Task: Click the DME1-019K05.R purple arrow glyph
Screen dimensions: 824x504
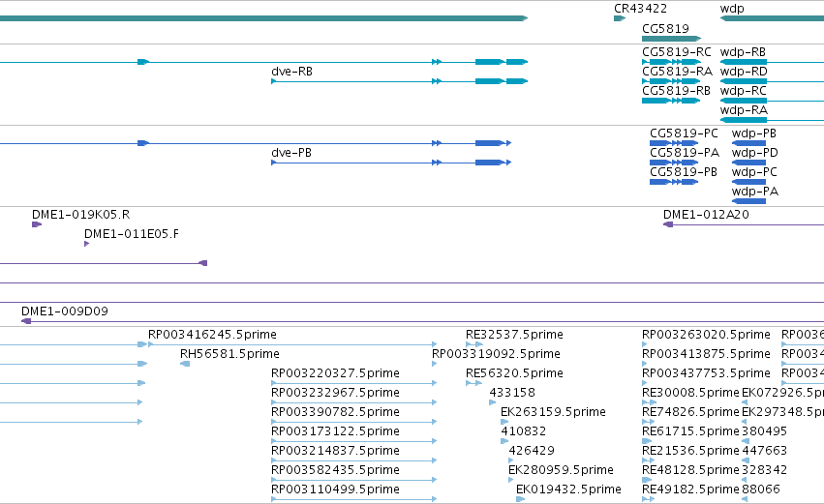Action: [x=37, y=224]
